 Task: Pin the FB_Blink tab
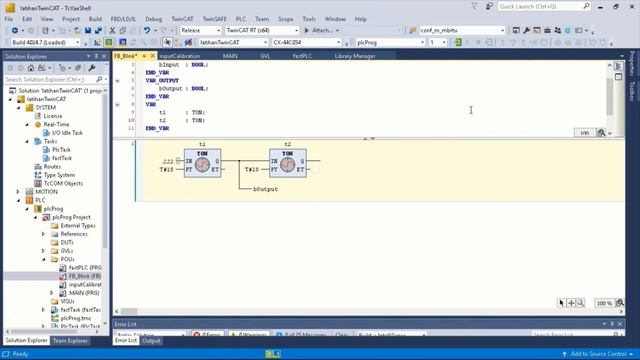(144, 56)
